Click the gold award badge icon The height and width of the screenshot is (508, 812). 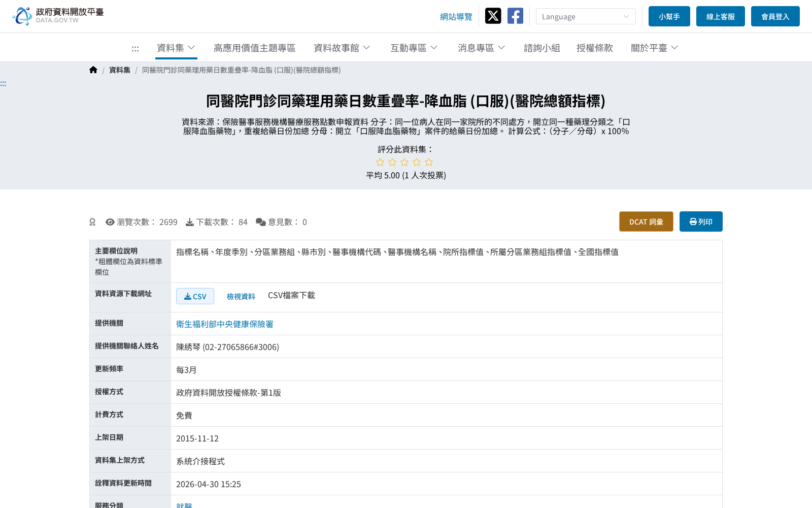click(92, 222)
